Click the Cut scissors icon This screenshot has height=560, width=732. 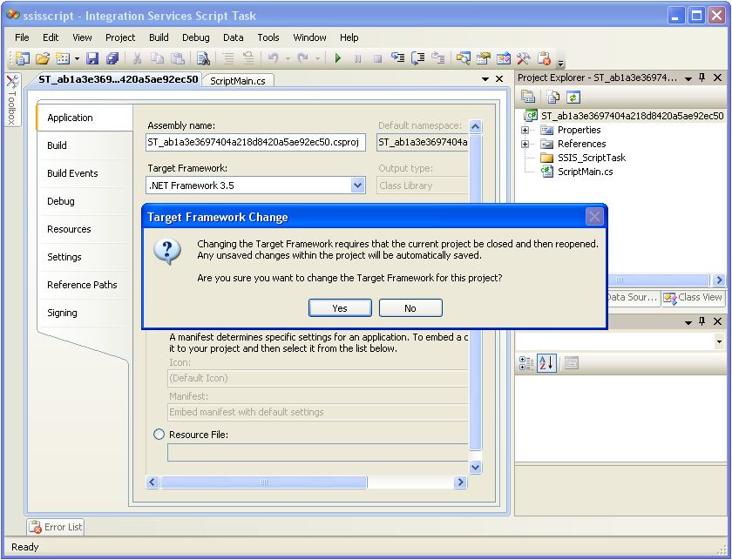pyautogui.click(x=137, y=58)
